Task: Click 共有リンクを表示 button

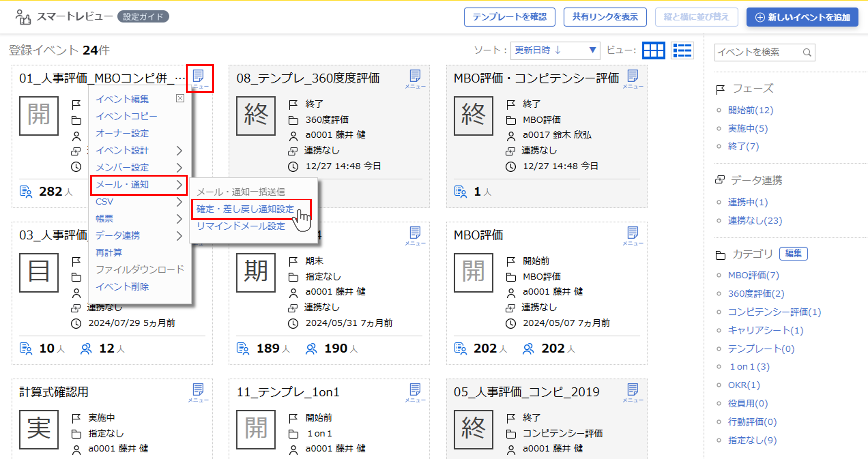Action: pos(605,17)
